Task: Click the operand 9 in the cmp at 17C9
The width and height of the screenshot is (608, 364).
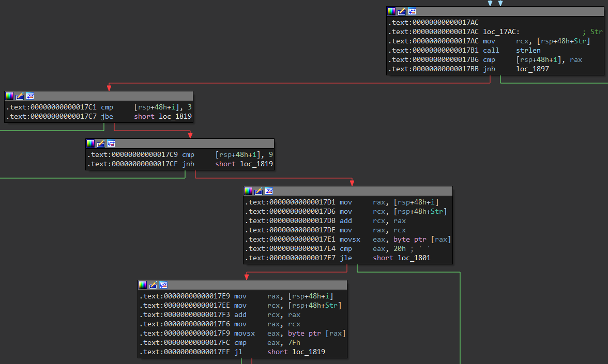Action: tap(271, 154)
